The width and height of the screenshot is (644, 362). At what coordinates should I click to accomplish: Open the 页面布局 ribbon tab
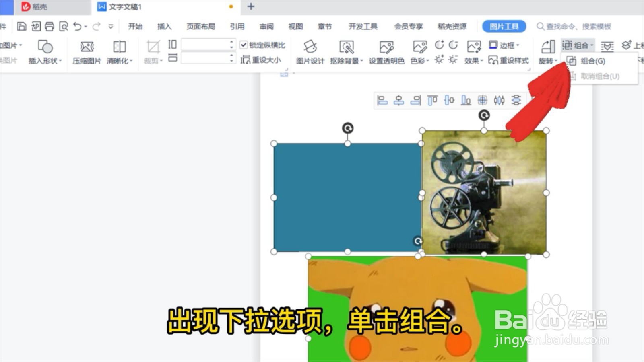pos(200,27)
